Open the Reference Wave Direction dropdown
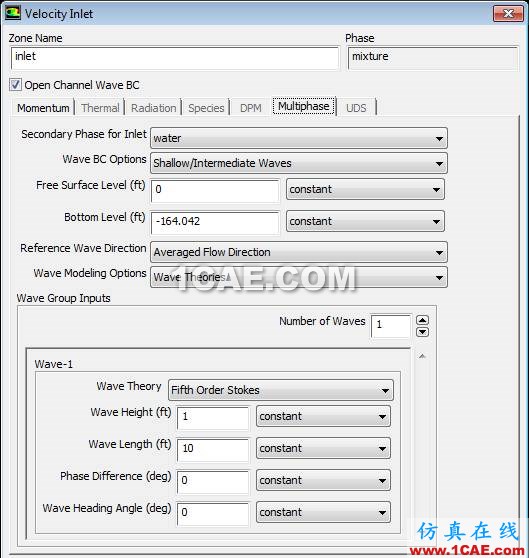529x558 pixels. (299, 252)
